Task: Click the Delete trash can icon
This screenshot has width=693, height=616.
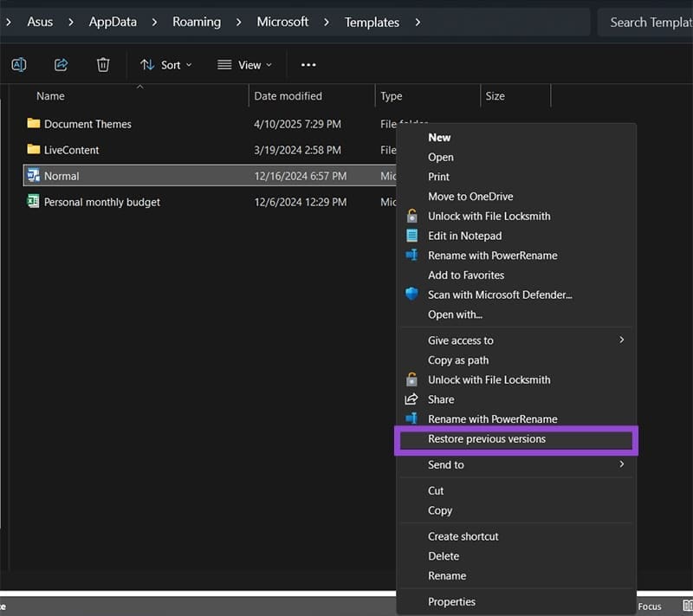Action: pyautogui.click(x=103, y=65)
